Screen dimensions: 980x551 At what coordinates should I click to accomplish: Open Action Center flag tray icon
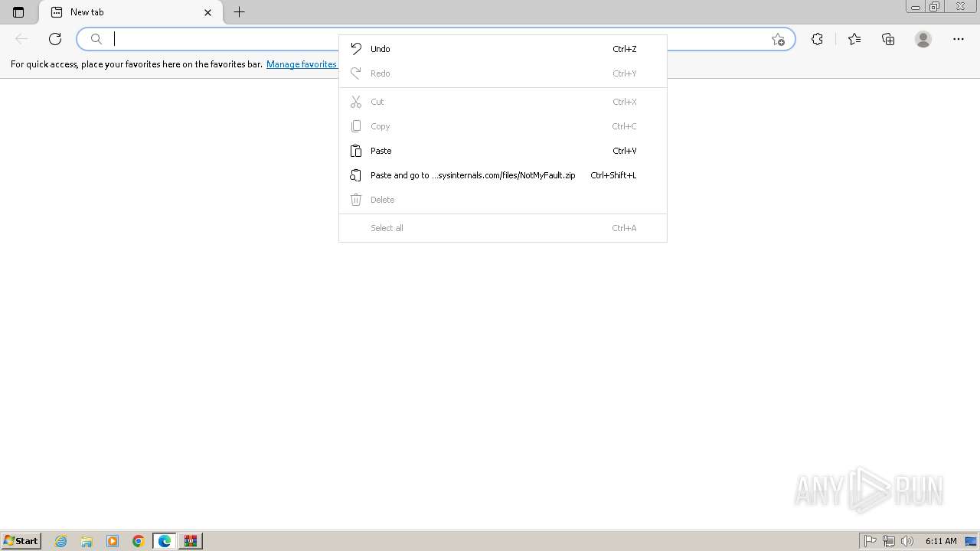870,541
